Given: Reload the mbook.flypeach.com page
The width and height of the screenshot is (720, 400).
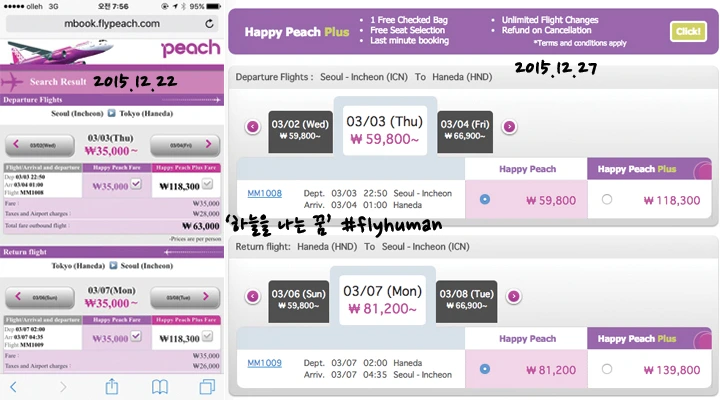Looking at the screenshot, I should click(209, 23).
